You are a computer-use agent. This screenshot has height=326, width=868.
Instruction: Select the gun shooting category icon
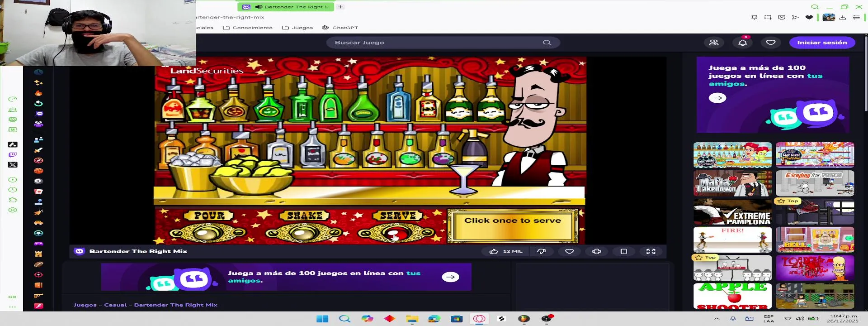38,296
